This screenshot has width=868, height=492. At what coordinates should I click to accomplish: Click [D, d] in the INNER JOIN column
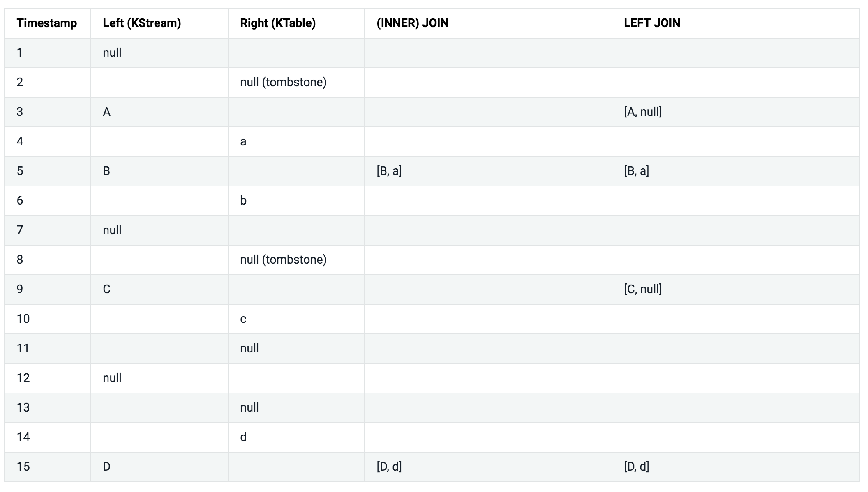389,467
